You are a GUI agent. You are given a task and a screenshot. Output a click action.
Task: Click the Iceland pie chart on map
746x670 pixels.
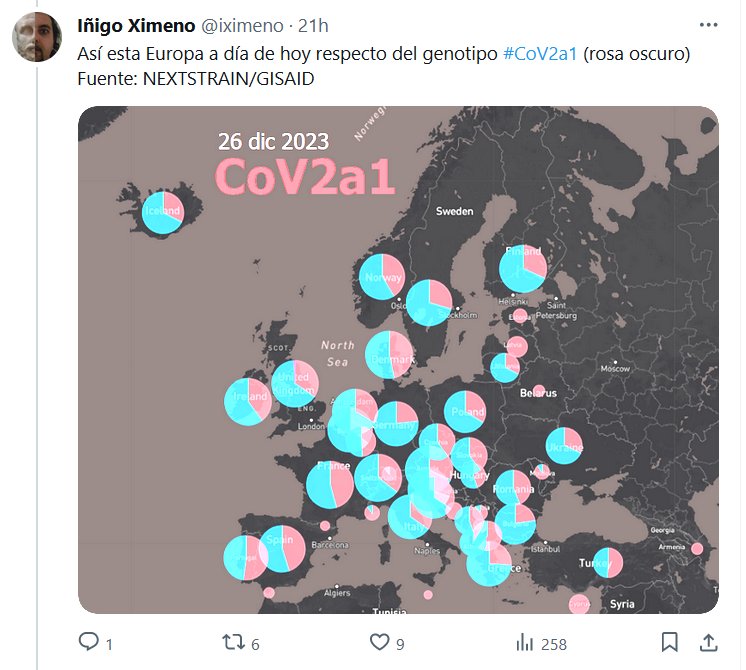coord(162,212)
